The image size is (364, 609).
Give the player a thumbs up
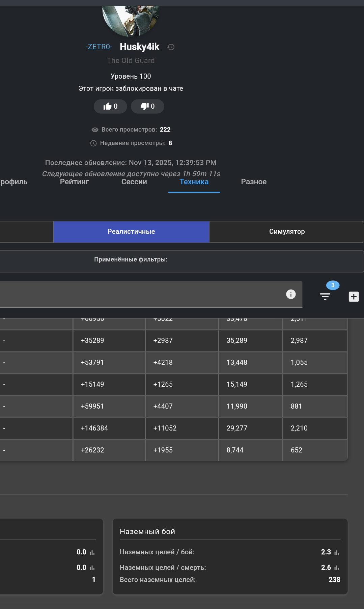coord(110,106)
